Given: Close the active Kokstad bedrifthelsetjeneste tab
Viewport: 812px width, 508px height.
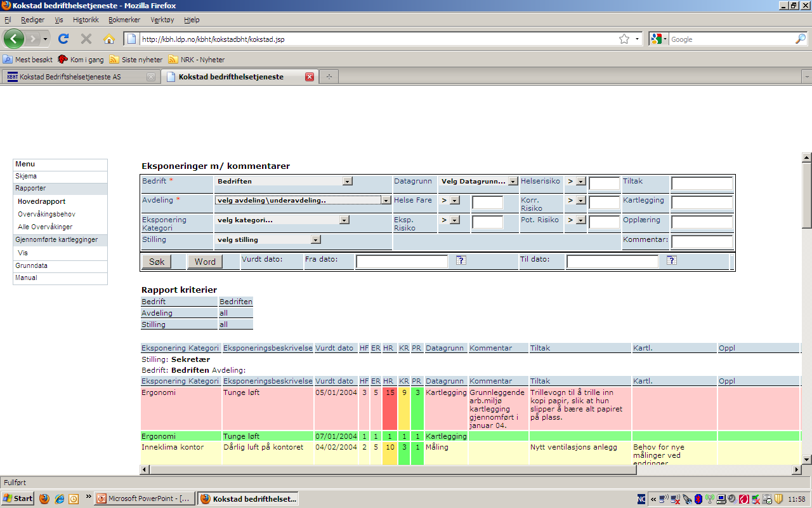Looking at the screenshot, I should coord(310,77).
